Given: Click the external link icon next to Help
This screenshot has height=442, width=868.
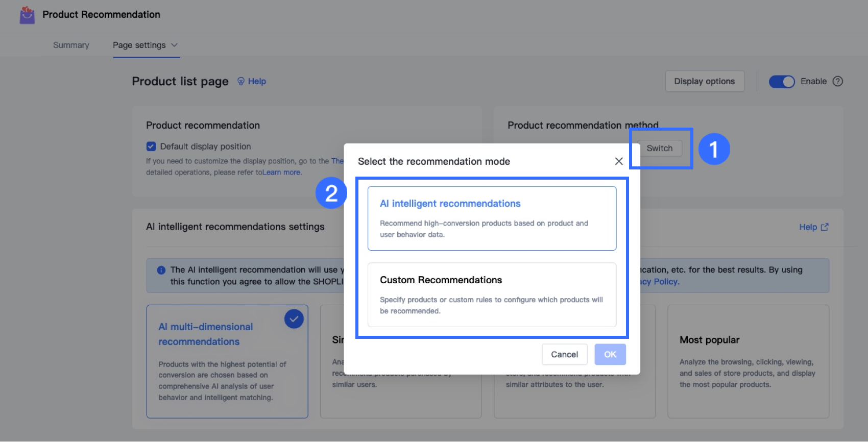Looking at the screenshot, I should [x=825, y=227].
